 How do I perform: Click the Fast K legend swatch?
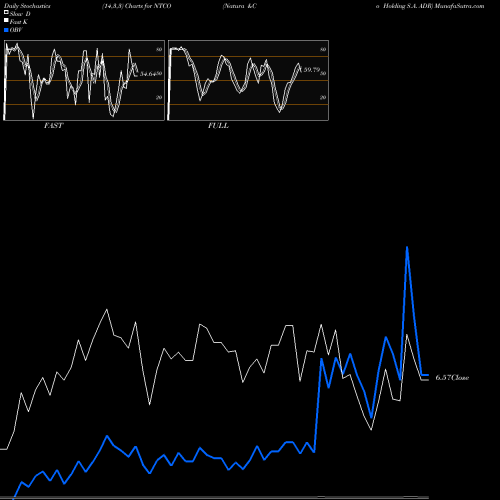coord(6,20)
